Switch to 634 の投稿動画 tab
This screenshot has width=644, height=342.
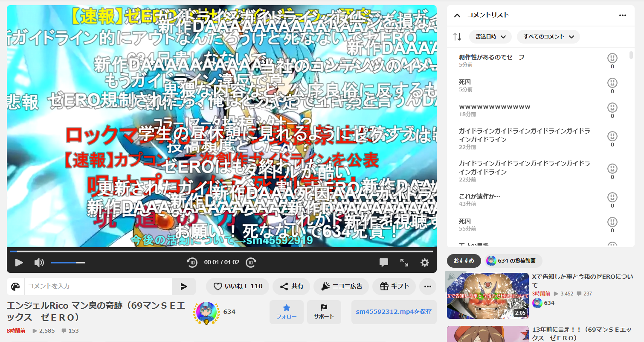click(x=513, y=260)
